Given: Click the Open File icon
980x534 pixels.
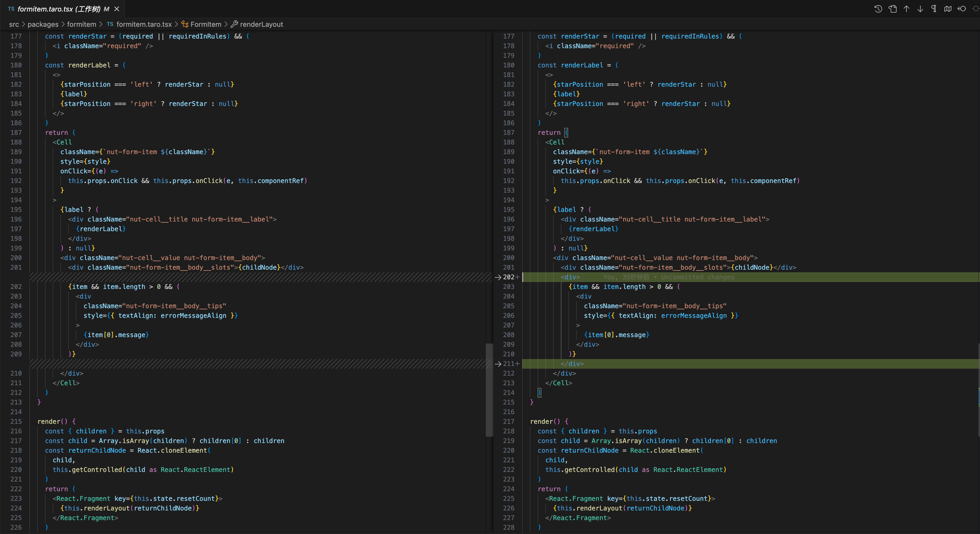Looking at the screenshot, I should pos(893,9).
